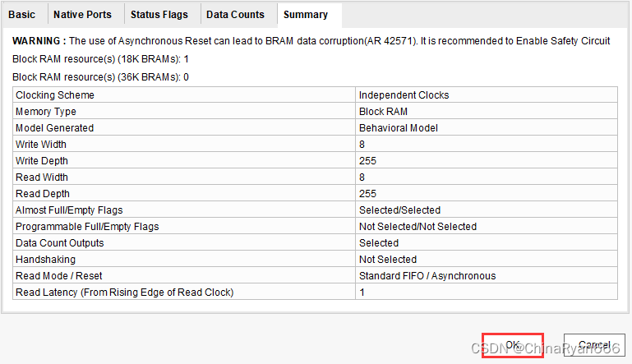Click the Read Depth value 255
This screenshot has height=364, width=632.
pyautogui.click(x=367, y=194)
